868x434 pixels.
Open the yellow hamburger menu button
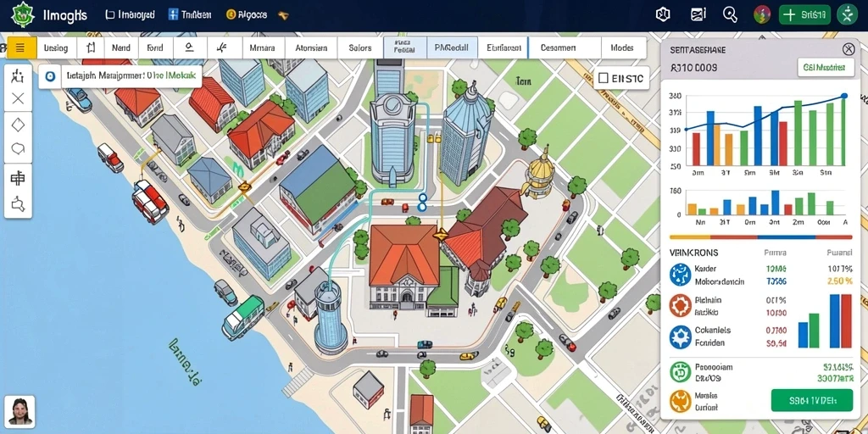[20, 48]
